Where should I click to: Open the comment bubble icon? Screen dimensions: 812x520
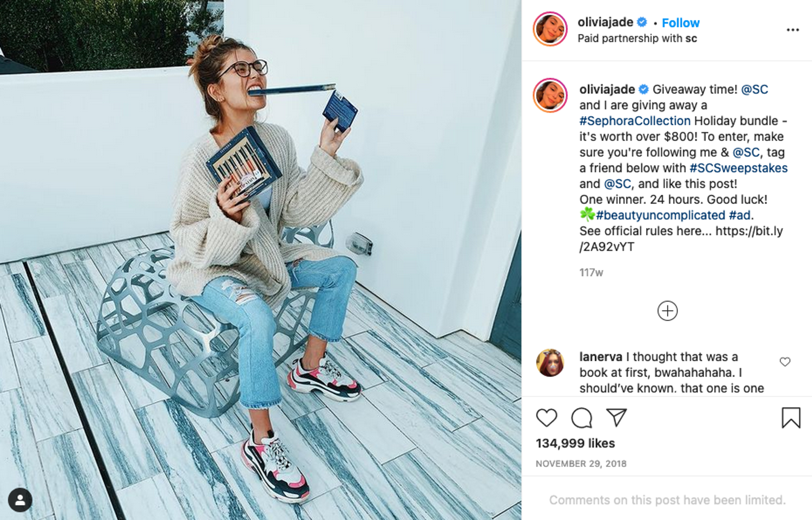click(582, 418)
